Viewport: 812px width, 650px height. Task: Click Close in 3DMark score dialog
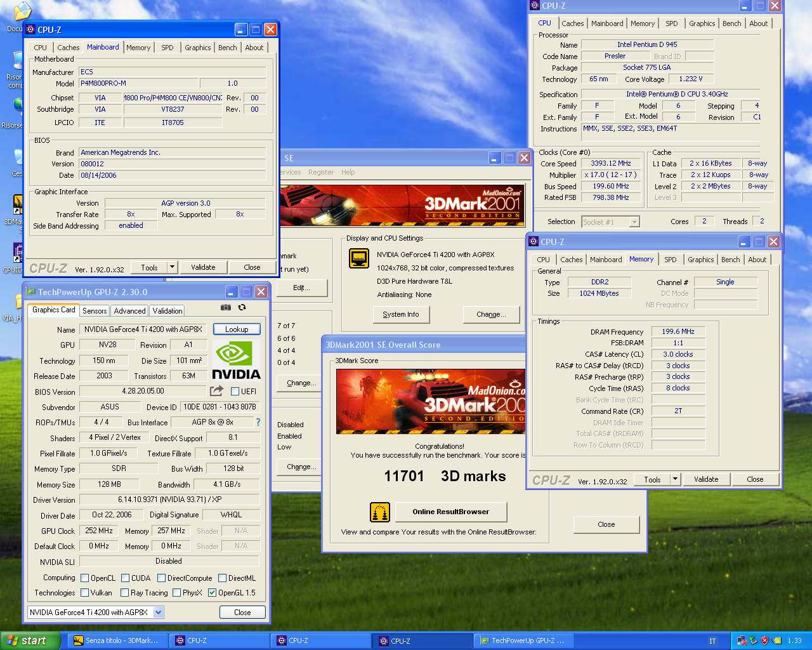click(606, 524)
